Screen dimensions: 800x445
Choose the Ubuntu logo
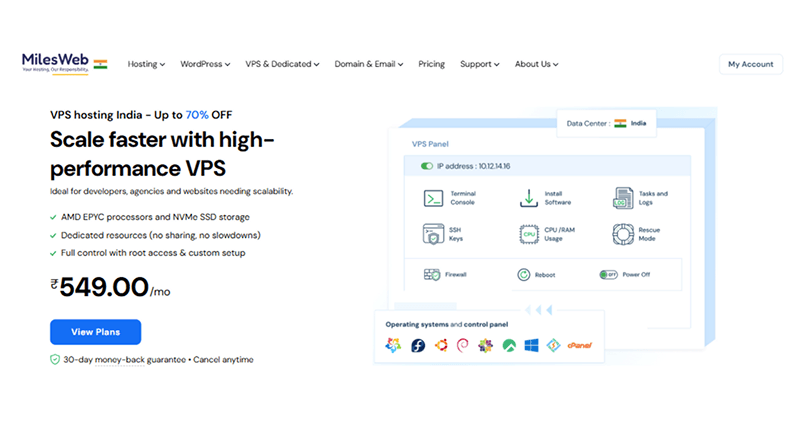[x=441, y=345]
